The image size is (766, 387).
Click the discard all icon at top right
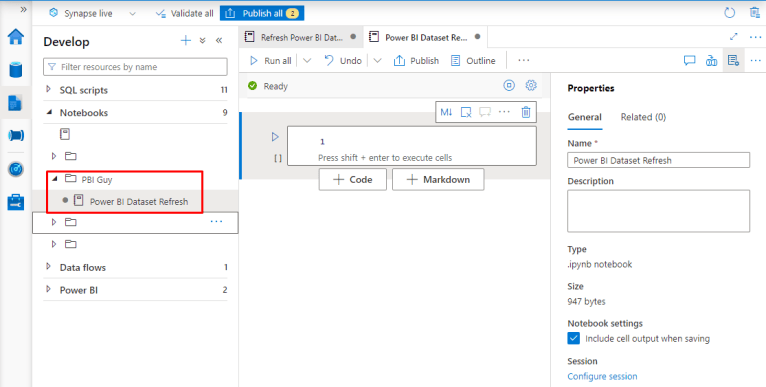tap(755, 13)
